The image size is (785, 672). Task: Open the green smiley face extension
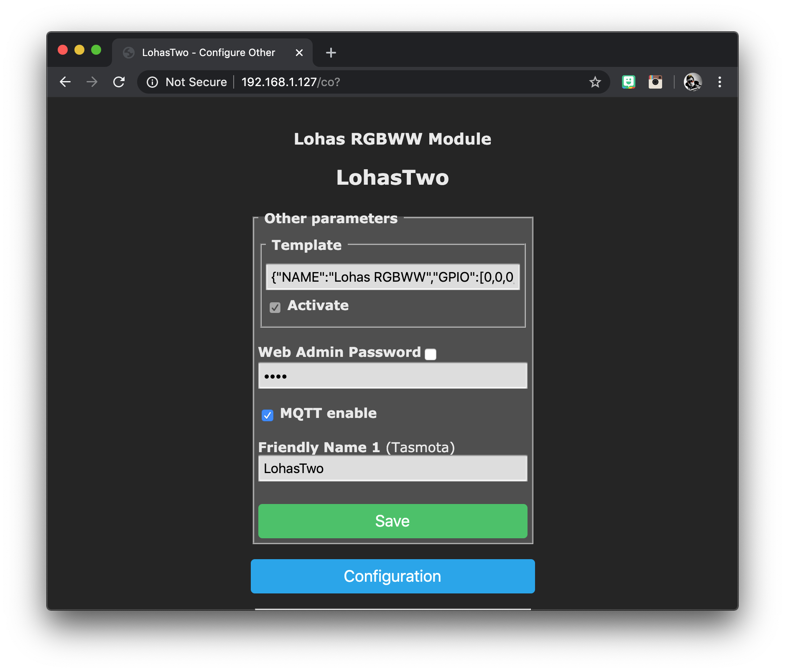click(x=629, y=82)
